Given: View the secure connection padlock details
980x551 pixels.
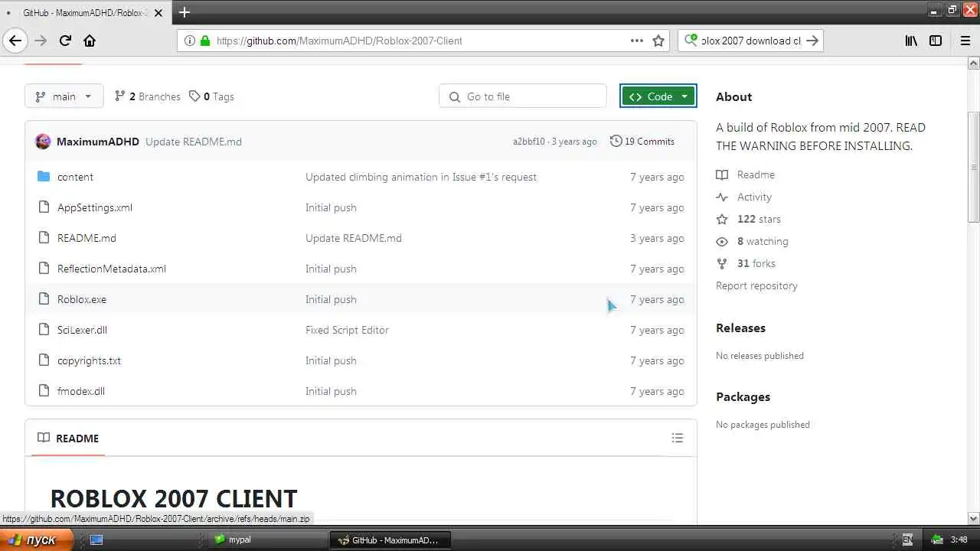Looking at the screenshot, I should click(204, 41).
